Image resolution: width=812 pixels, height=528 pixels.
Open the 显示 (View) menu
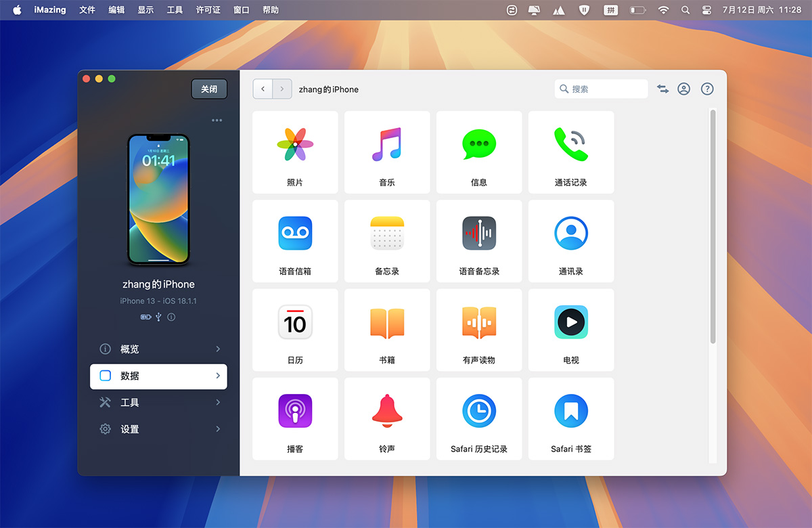pos(145,10)
